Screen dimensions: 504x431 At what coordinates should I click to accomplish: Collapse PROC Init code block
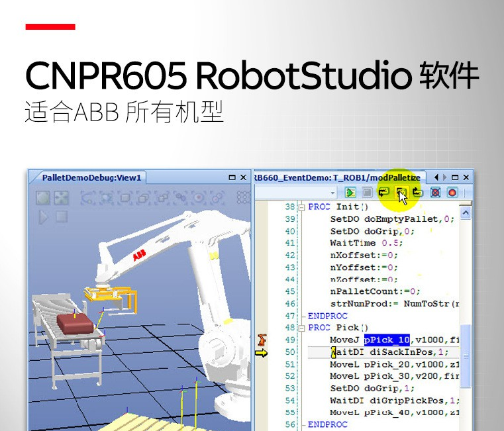[301, 207]
